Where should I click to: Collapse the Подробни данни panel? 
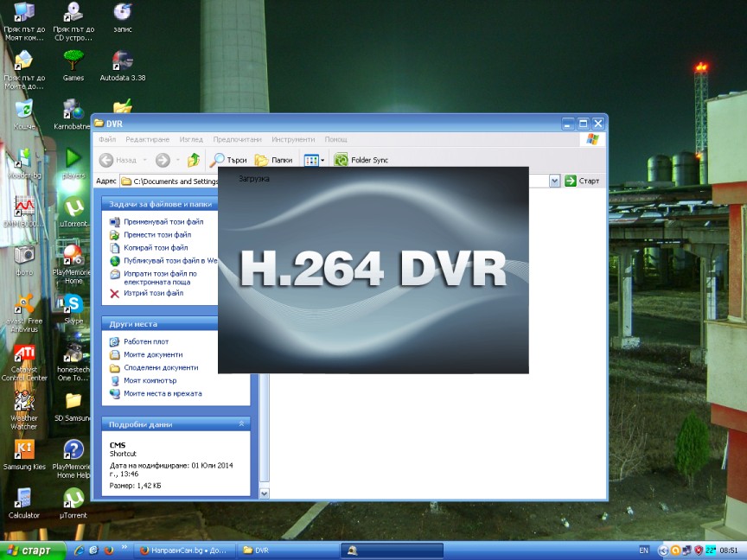click(x=242, y=424)
